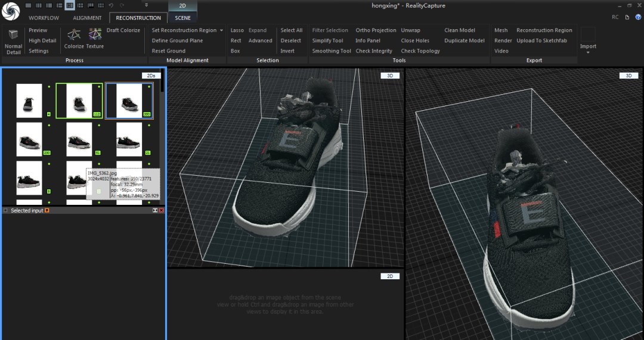The height and width of the screenshot is (340, 644).
Task: Click the Colorize model icon
Action: click(x=74, y=35)
